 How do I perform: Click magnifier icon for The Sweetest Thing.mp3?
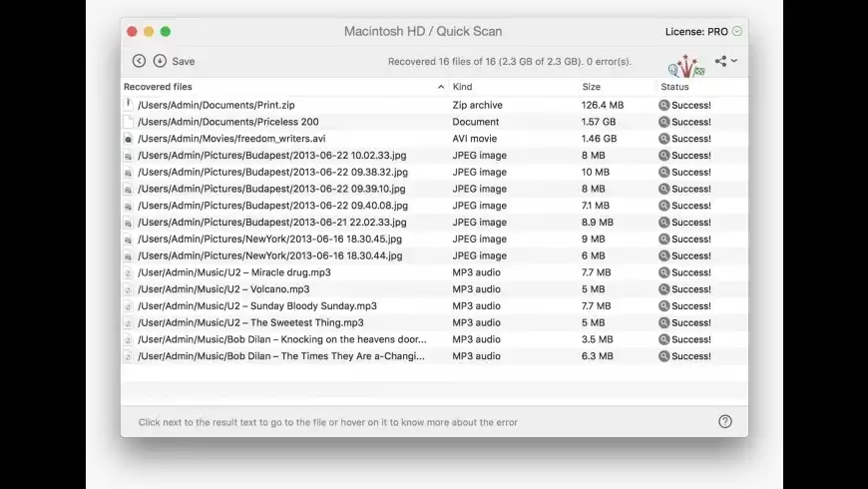click(x=664, y=323)
